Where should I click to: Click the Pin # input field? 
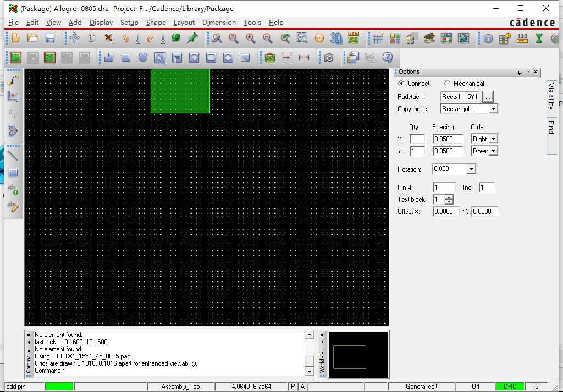(444, 187)
